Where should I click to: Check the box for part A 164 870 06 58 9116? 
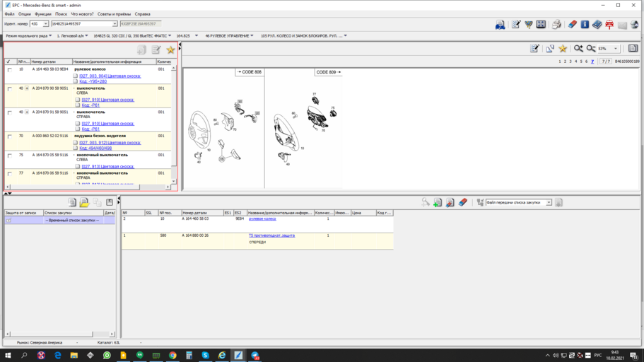point(10,174)
